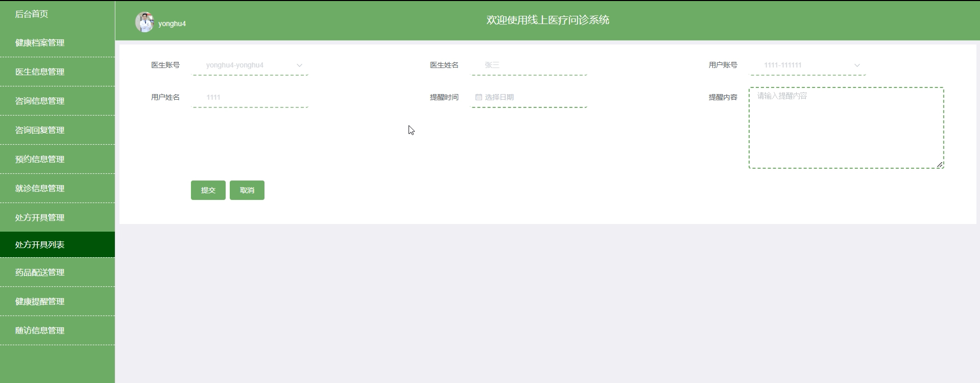The width and height of the screenshot is (980, 383).
Task: Click the 提醒内容 text area
Action: (846, 128)
